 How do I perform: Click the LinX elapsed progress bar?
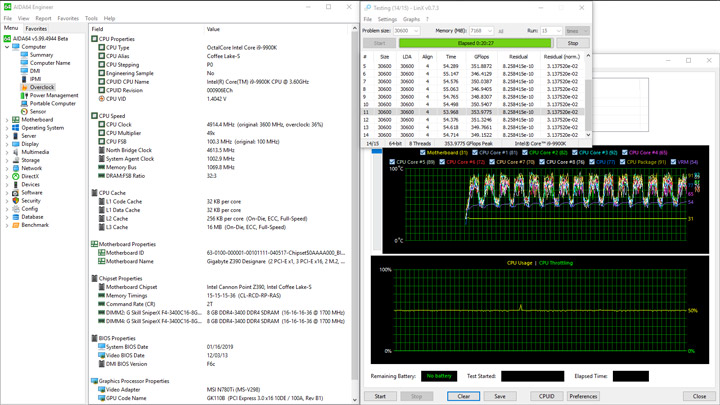(476, 43)
